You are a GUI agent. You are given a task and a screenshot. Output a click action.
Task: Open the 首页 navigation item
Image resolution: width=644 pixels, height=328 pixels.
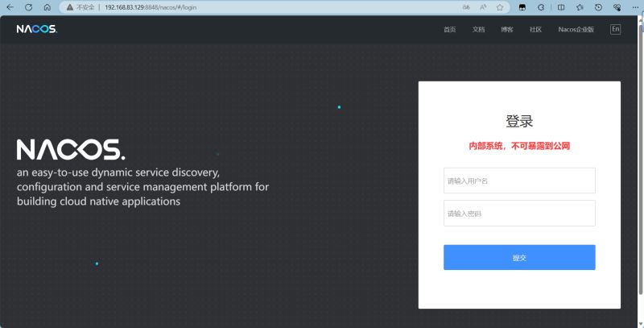coord(450,30)
